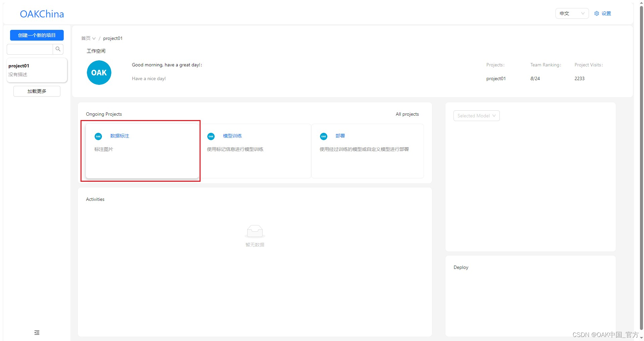The height and width of the screenshot is (341, 644).
Task: Click the project search input field
Action: 30,49
